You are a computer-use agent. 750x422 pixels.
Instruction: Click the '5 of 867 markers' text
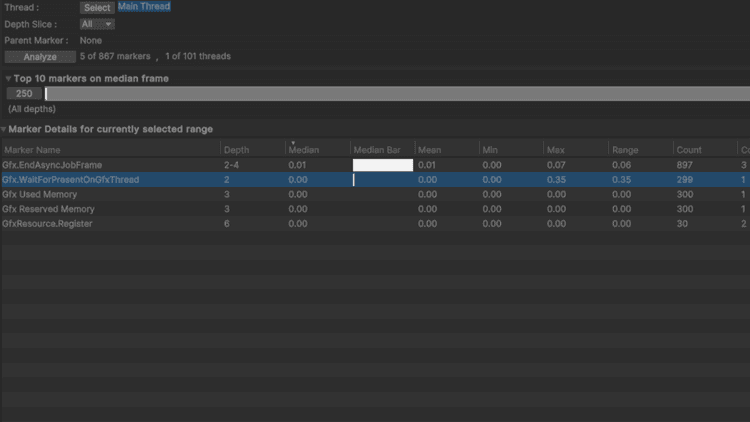coord(115,56)
